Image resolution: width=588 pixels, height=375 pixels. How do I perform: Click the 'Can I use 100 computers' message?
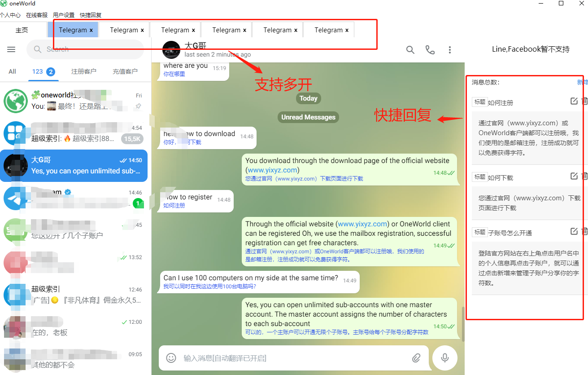point(260,282)
